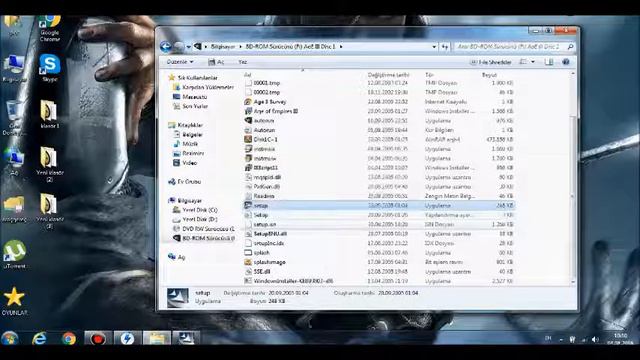Select klasör 1 folder on desktop
This screenshot has height=360, width=640.
tap(49, 114)
